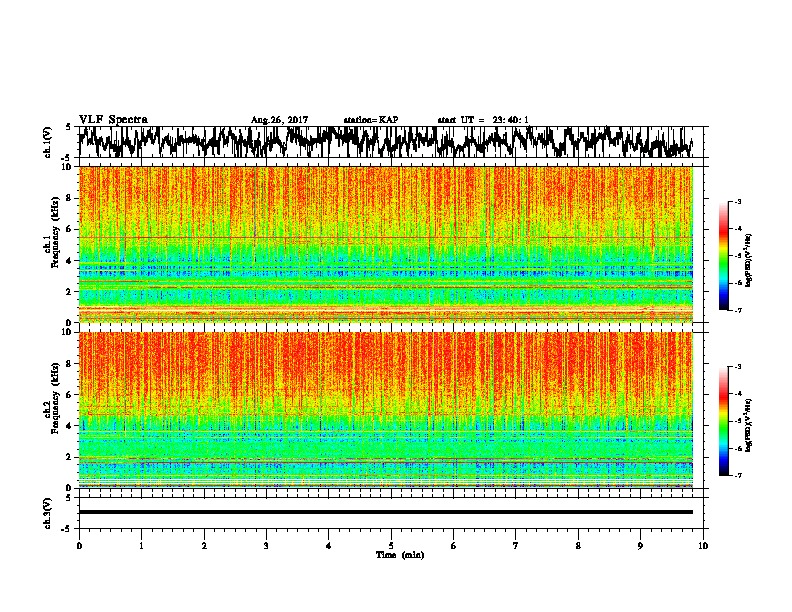Click the "1" tick label on the time axis
792x612 pixels.
[141, 546]
